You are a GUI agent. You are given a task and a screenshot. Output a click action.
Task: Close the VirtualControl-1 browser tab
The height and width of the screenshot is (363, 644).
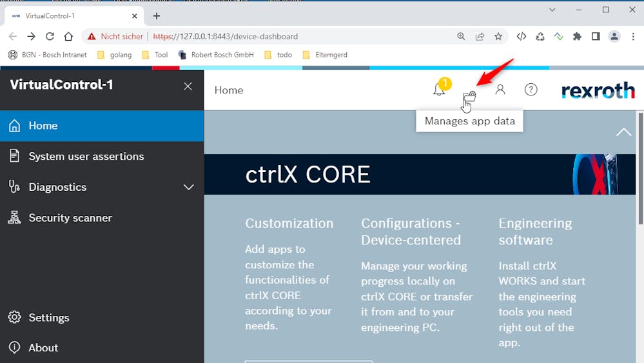(134, 16)
